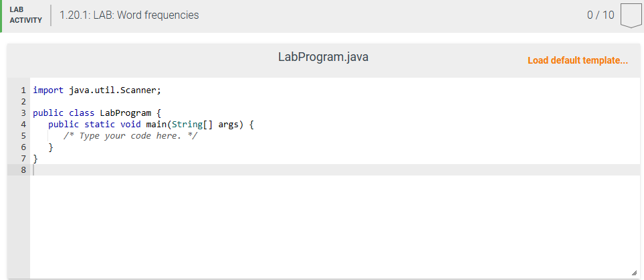Select the LabProgram.java file title
The image size is (644, 280).
coord(323,57)
